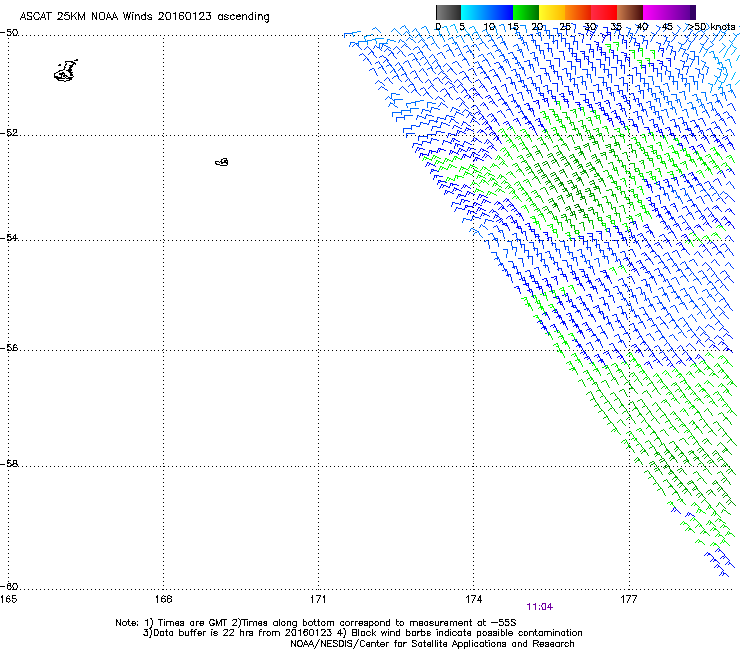Click the -56 latitude label
Screen dimensions: 740x650
coord(9,347)
